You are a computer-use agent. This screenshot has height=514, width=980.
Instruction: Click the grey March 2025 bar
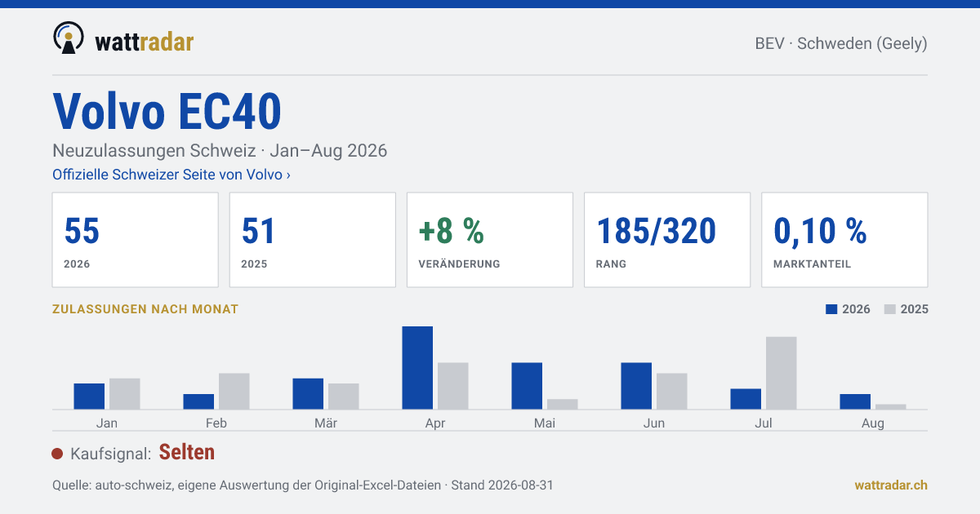tap(344, 397)
